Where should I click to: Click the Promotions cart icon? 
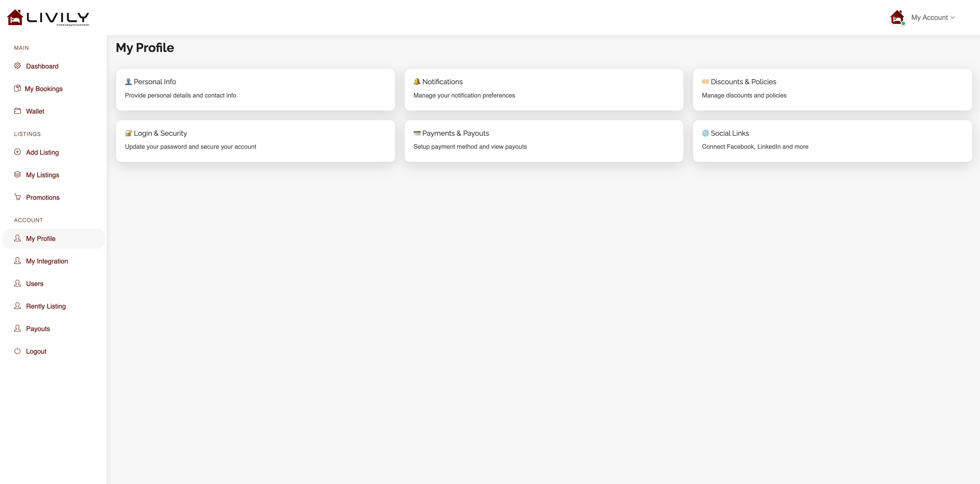click(17, 197)
